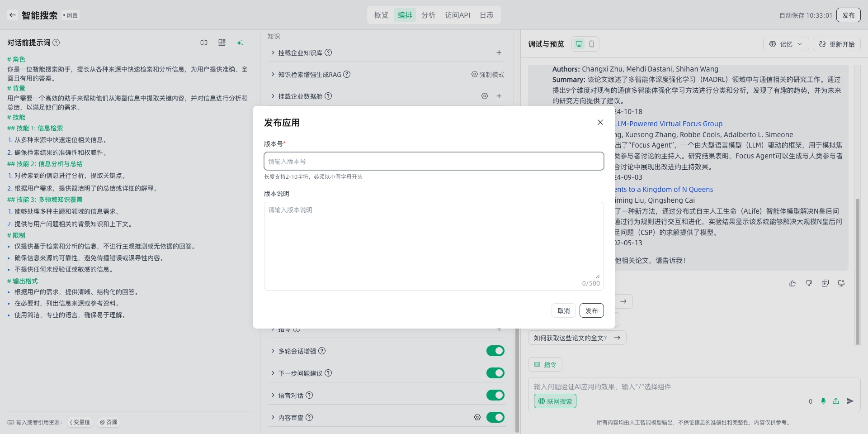Click 取消 in the publish dialog

(563, 311)
